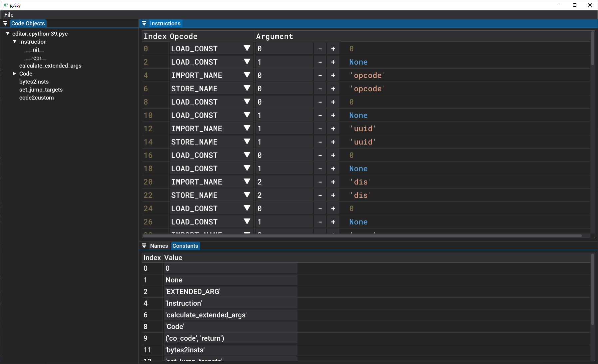Minimize the pySpy window
Viewport: 598px width, 364px height.
pyautogui.click(x=560, y=5)
